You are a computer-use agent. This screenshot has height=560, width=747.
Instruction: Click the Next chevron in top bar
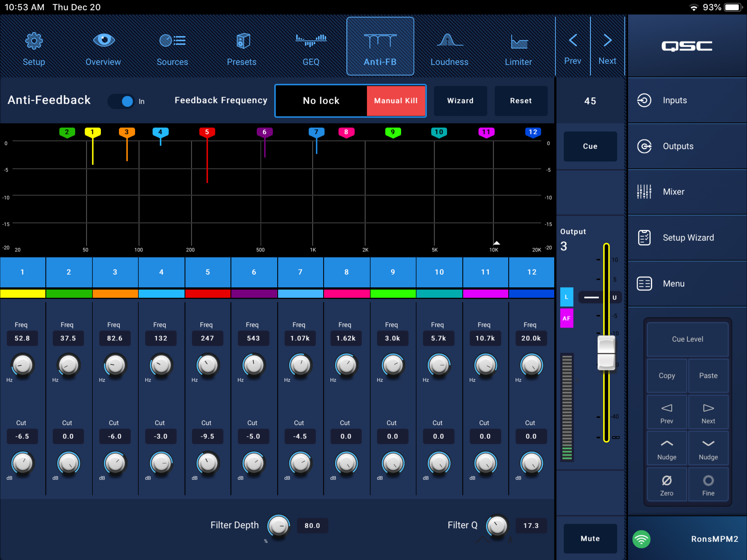click(x=607, y=40)
